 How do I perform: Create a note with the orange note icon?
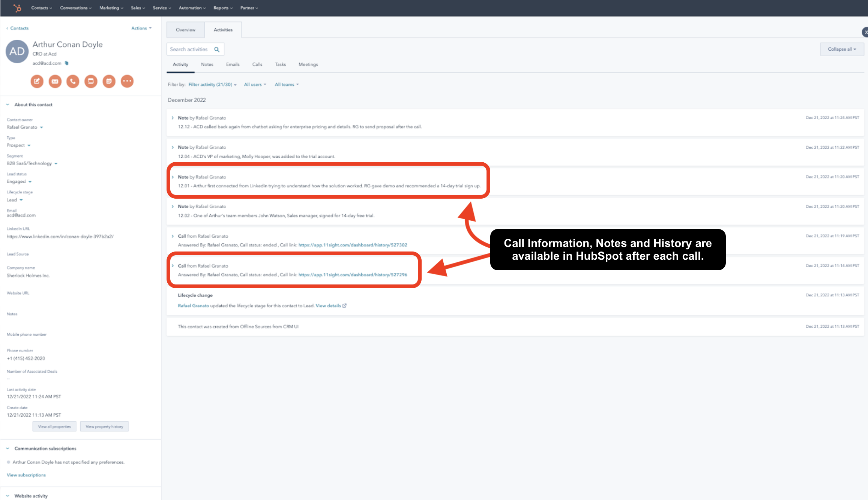click(37, 81)
